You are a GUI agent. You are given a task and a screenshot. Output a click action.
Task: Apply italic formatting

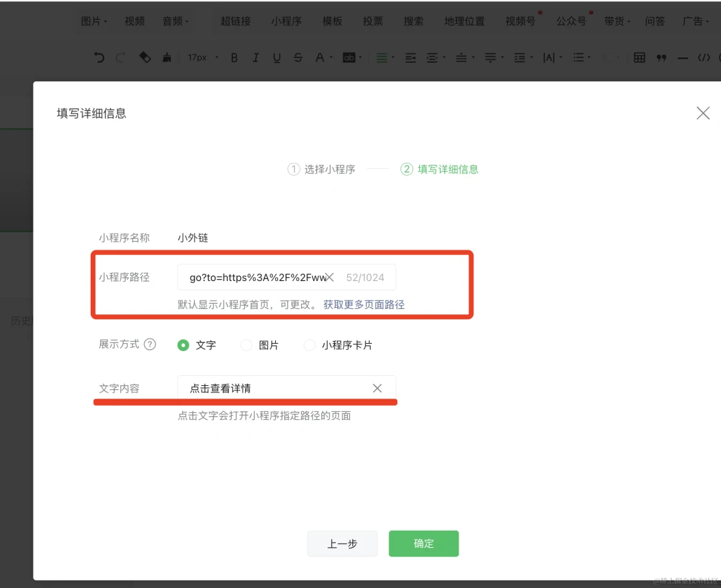[256, 57]
